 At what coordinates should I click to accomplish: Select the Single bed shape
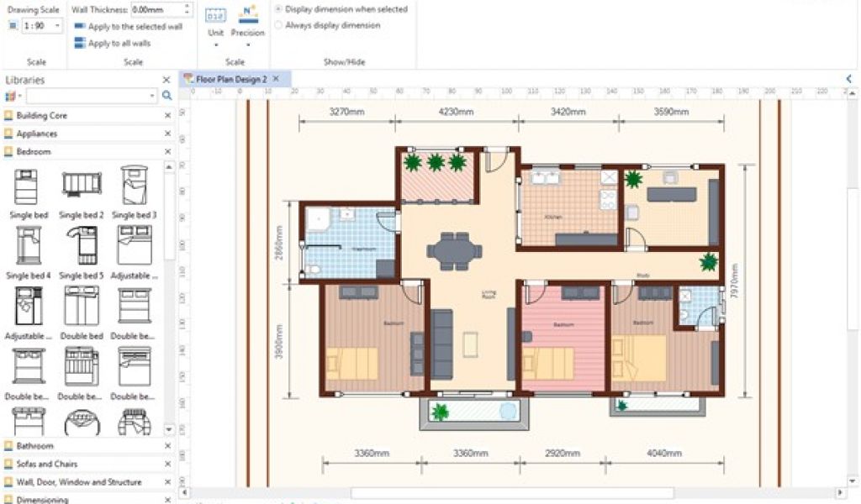point(26,186)
